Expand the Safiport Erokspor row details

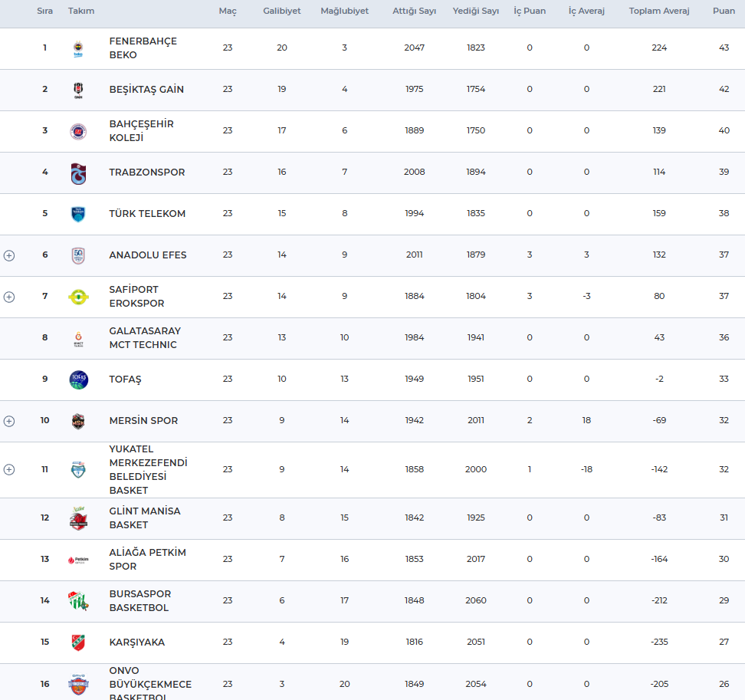pos(9,297)
